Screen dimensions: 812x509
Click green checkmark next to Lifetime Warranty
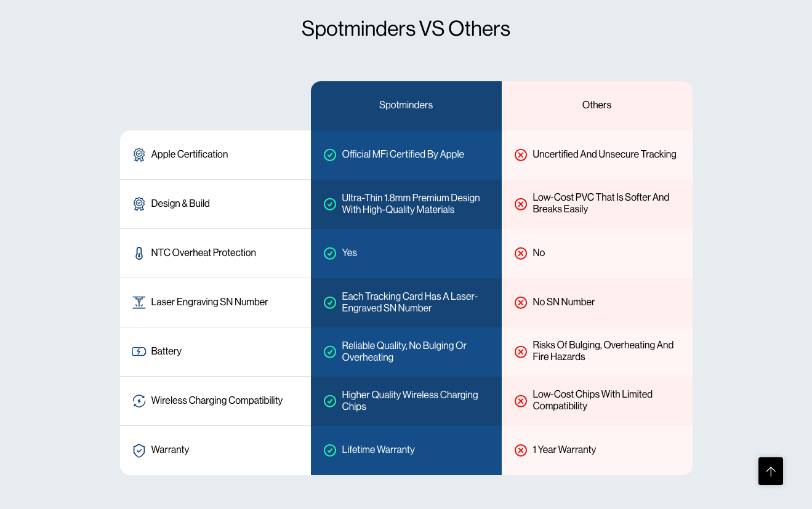click(330, 450)
